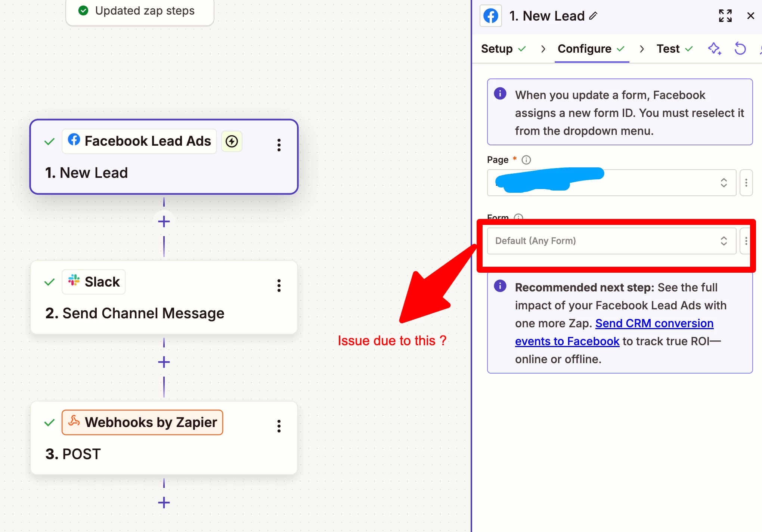Viewport: 762px width, 532px height.
Task: Open the extra options menu beside Page field
Action: pyautogui.click(x=746, y=183)
